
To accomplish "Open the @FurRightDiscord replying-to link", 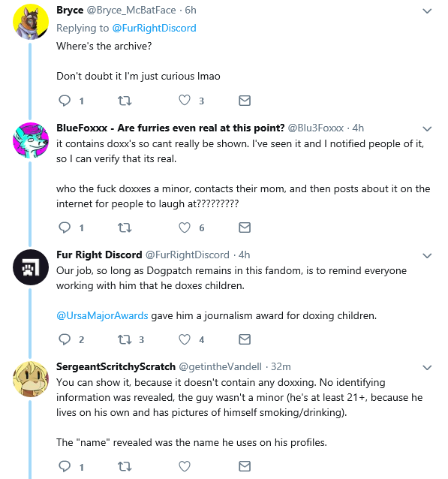I will pyautogui.click(x=155, y=28).
